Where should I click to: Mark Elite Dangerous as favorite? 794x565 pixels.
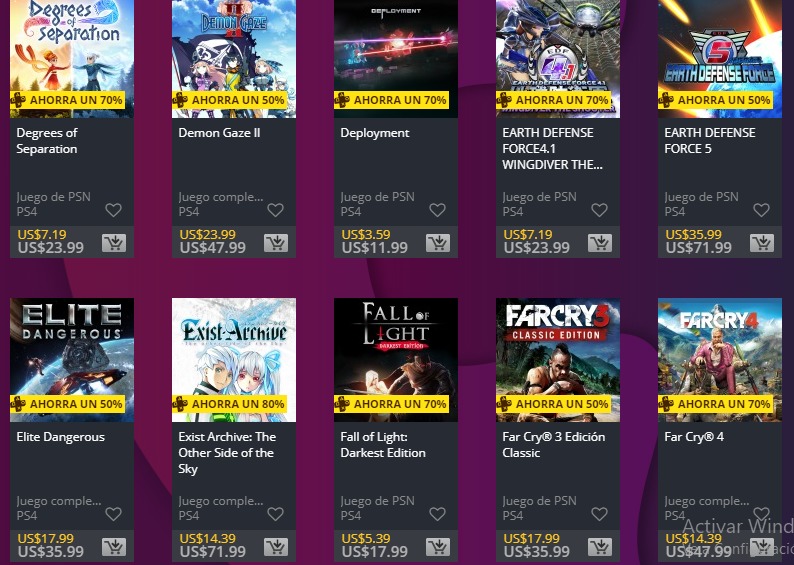tap(113, 514)
